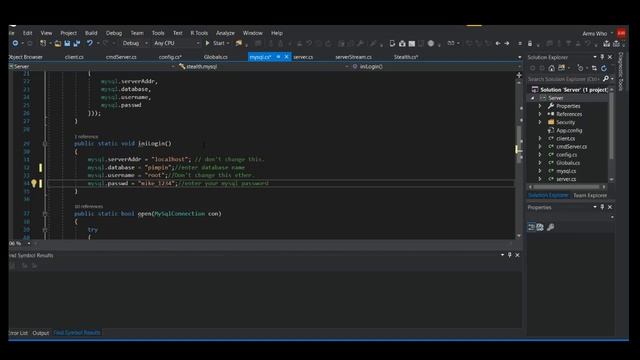Switch to the Globals.cs tab
The width and height of the screenshot is (640, 360).
(x=216, y=57)
